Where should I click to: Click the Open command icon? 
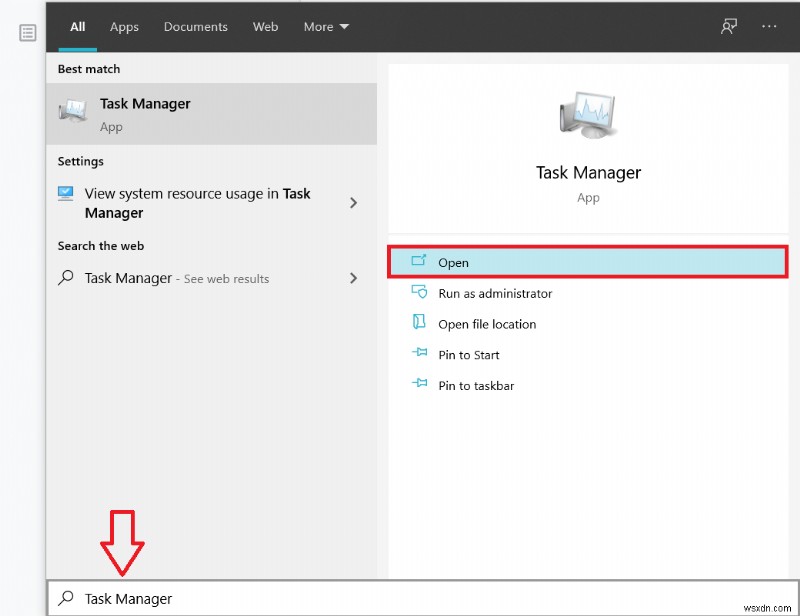coord(419,261)
